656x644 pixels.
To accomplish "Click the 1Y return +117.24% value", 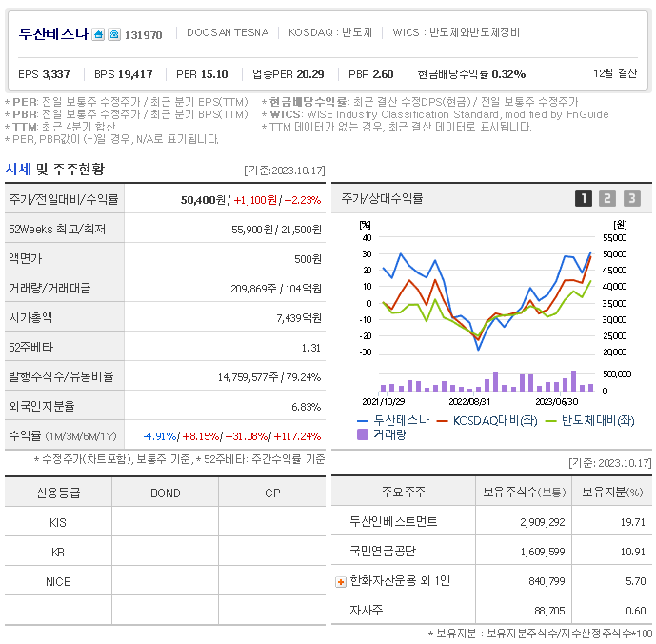I will coord(297,436).
